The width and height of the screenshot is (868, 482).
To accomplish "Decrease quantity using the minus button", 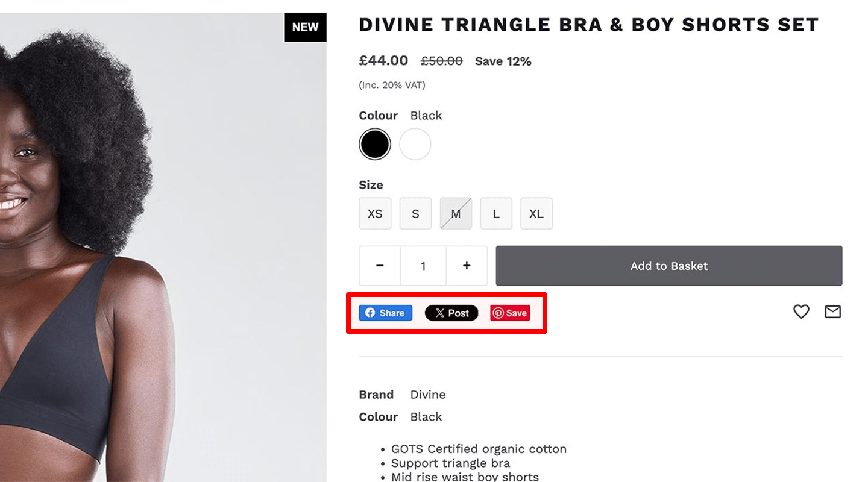I will (379, 266).
